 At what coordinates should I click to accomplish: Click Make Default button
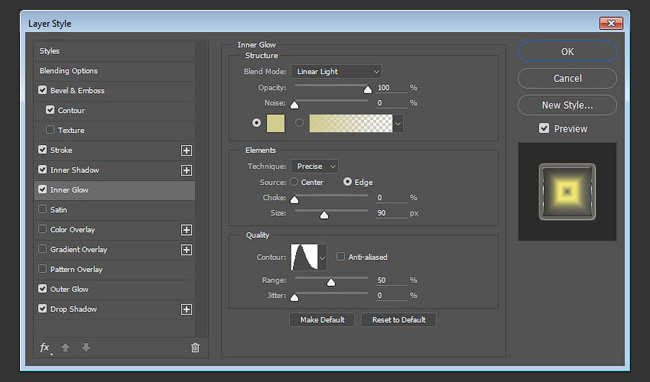point(322,320)
